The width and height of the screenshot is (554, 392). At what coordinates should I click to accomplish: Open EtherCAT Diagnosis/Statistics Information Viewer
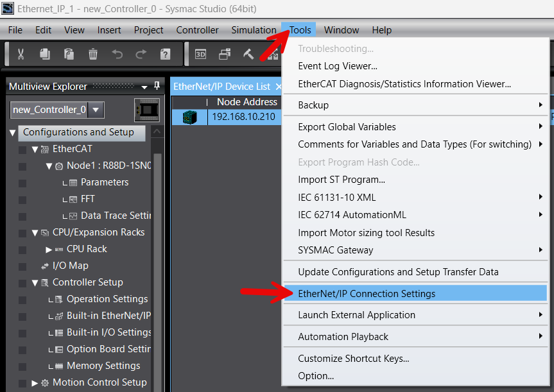click(x=415, y=84)
